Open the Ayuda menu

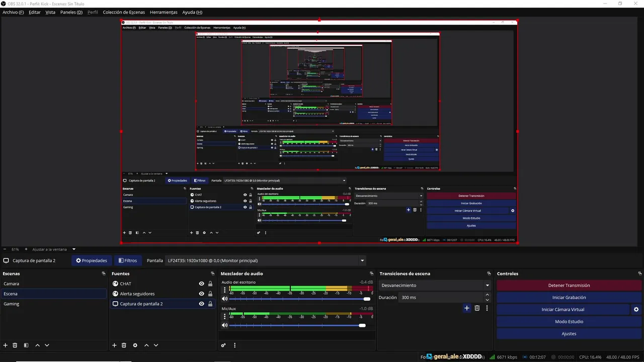pos(192,12)
